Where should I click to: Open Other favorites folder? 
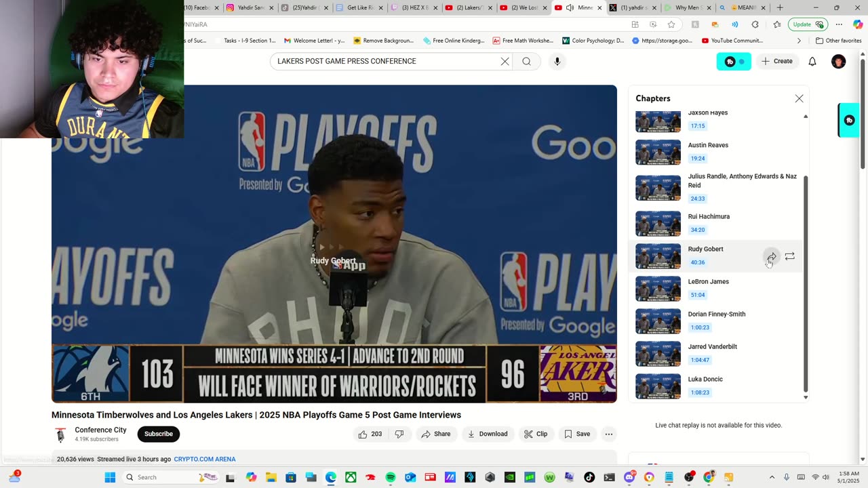[838, 41]
